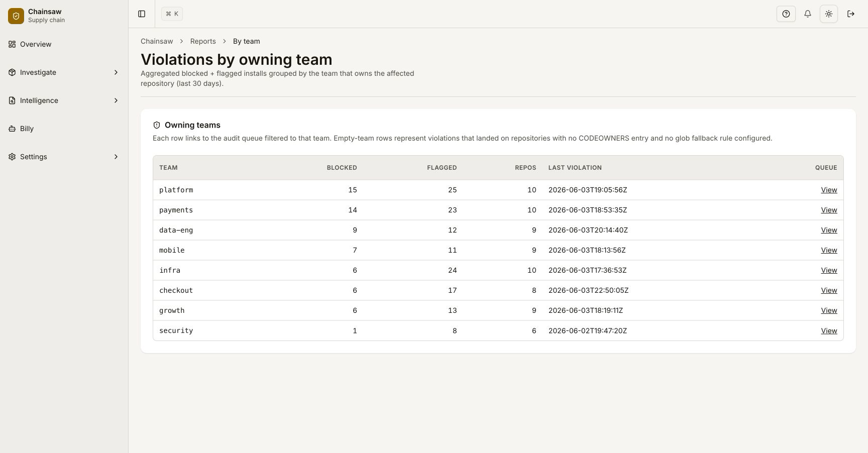View audit queue for checkout team
The width and height of the screenshot is (868, 453).
[829, 290]
